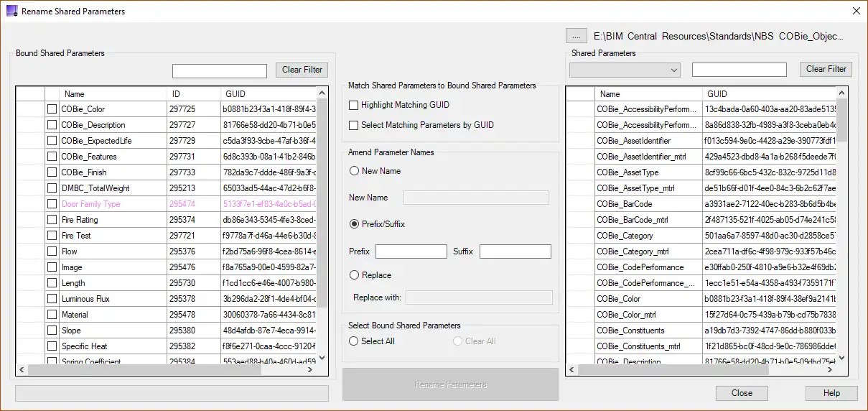
Task: Check Select Matching Parameters by GUID
Action: point(353,125)
